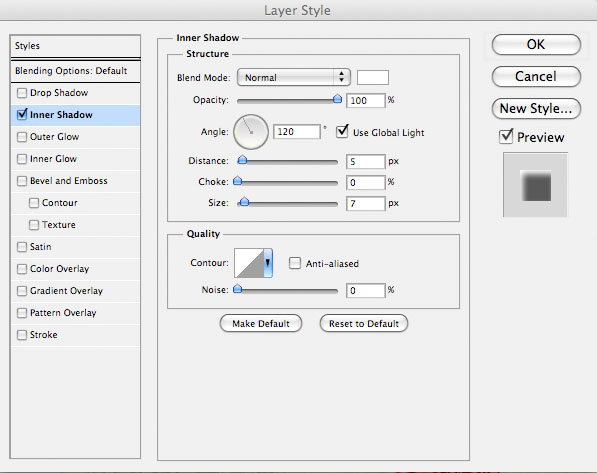Click the Angle dial control
This screenshot has width=597, height=473.
point(251,132)
